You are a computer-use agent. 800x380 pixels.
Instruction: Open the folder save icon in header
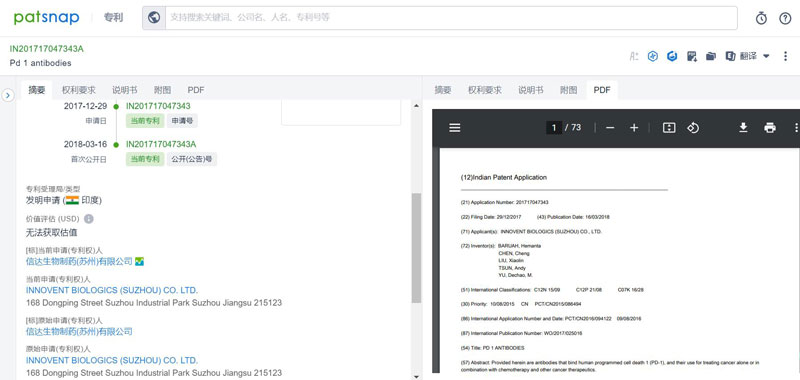711,56
